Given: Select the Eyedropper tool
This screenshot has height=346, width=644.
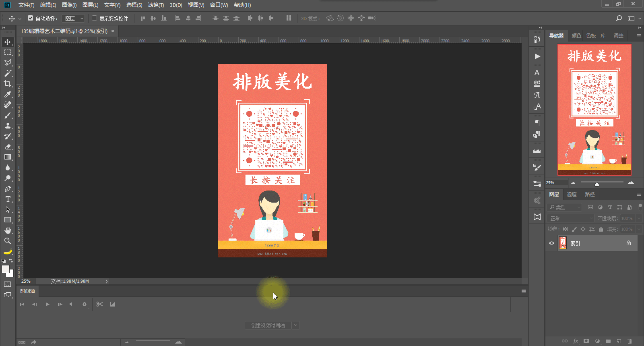Looking at the screenshot, I should 8,94.
